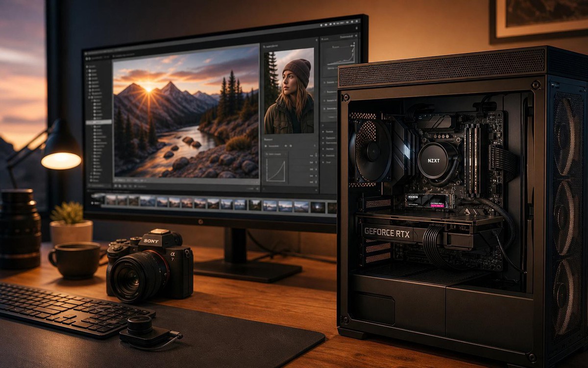
Task: Toggle the round icon on the row under the portrait
Action: (266, 146)
